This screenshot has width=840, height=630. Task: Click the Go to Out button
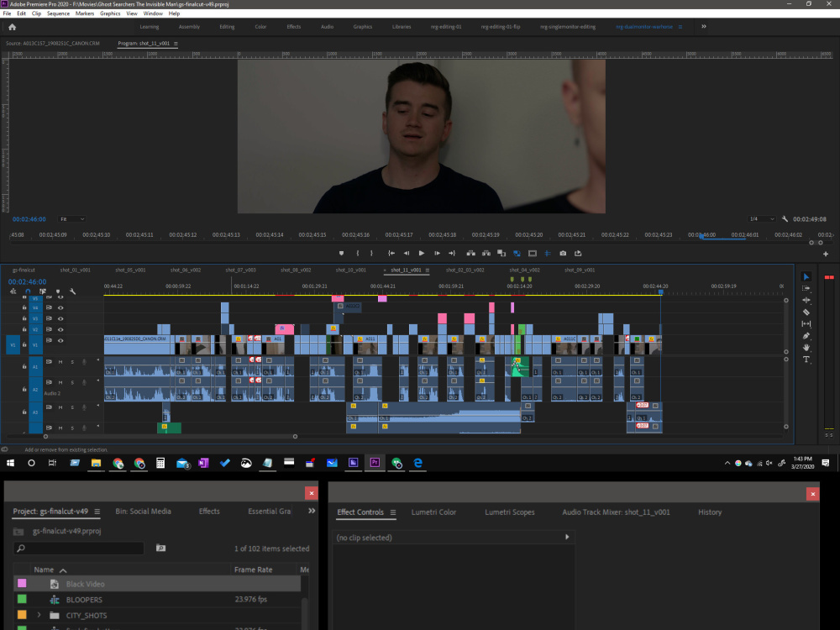coord(452,254)
